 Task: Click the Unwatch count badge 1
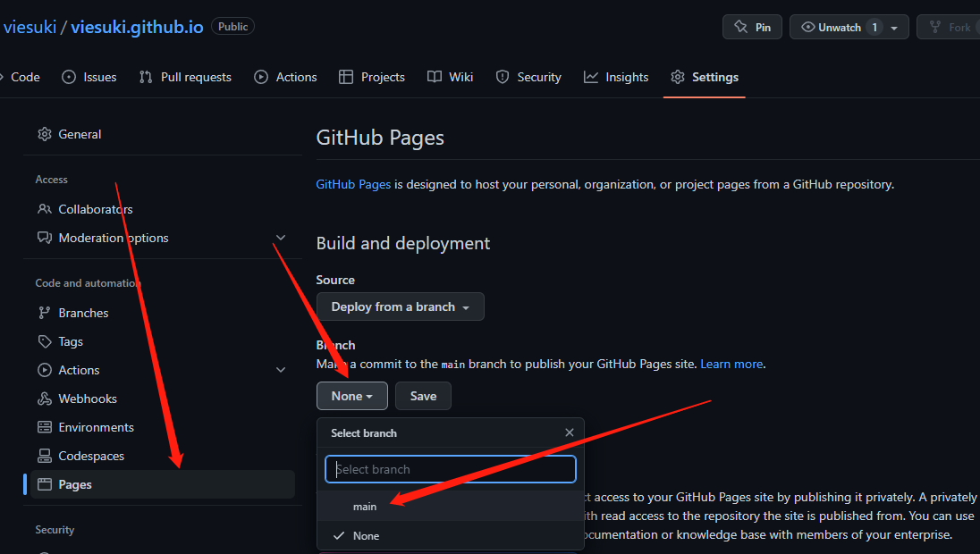point(874,27)
